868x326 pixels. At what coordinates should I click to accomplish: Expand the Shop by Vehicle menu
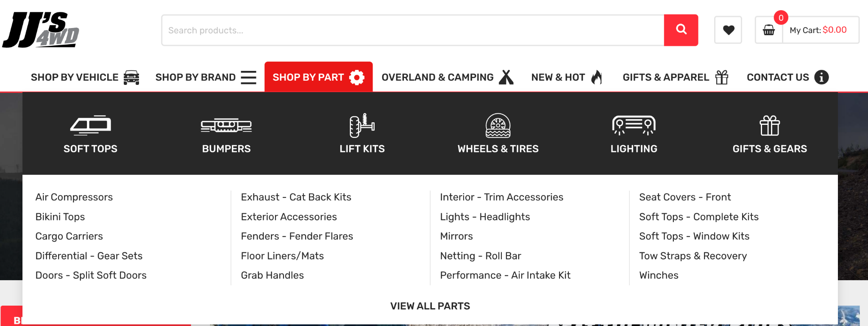point(85,77)
